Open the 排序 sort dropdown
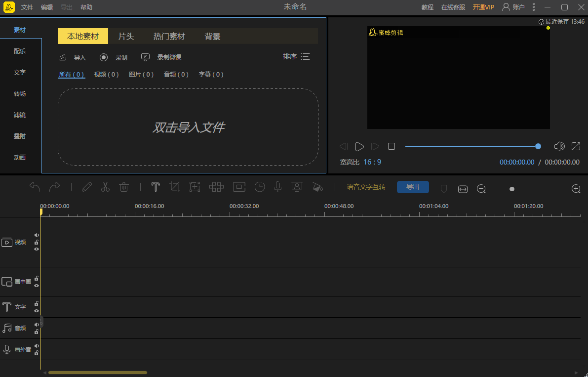 point(296,57)
